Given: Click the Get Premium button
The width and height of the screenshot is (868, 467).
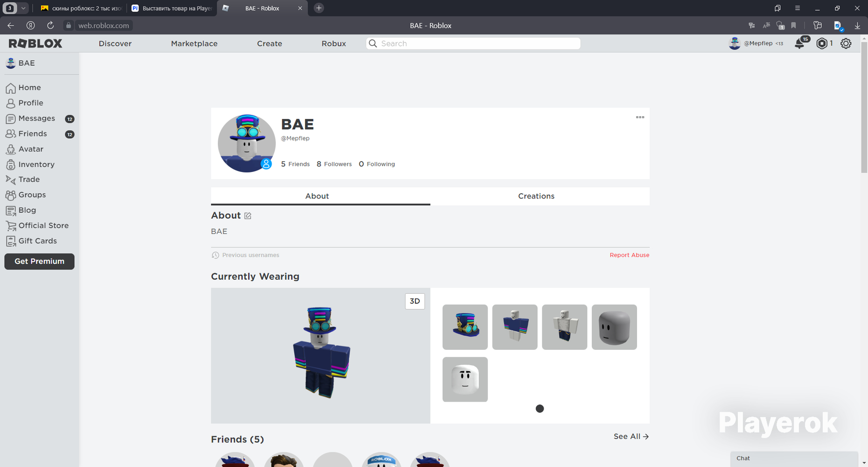Looking at the screenshot, I should tap(40, 262).
